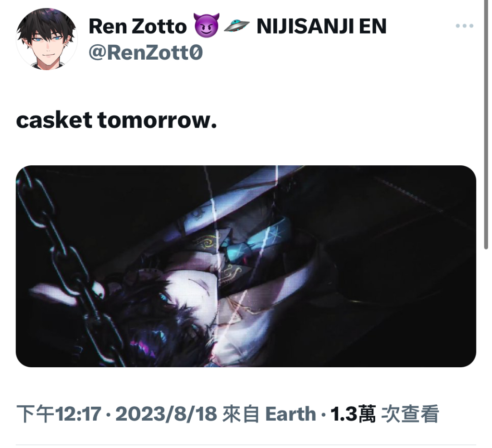Screen dimensions: 492x448
Task: Visit the @RenZott0 handle link
Action: point(146,52)
